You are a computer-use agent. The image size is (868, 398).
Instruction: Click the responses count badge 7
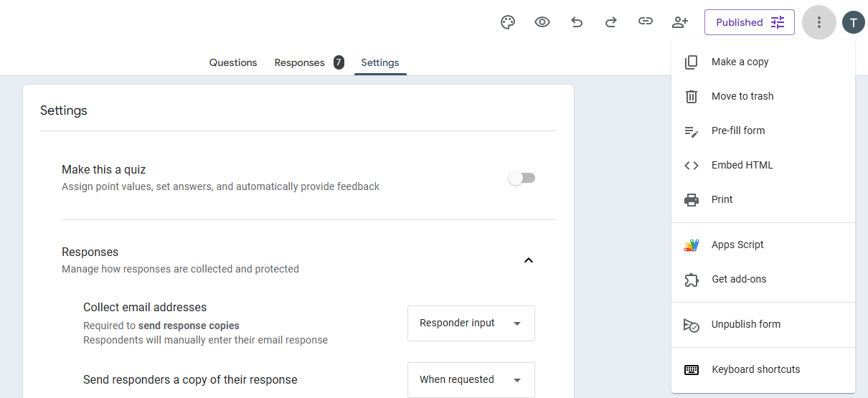tap(339, 62)
